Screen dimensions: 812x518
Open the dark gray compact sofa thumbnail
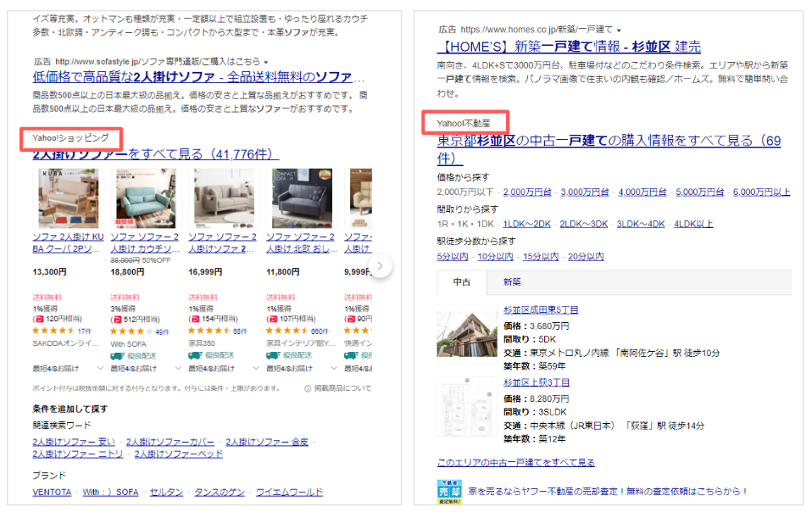(x=302, y=198)
